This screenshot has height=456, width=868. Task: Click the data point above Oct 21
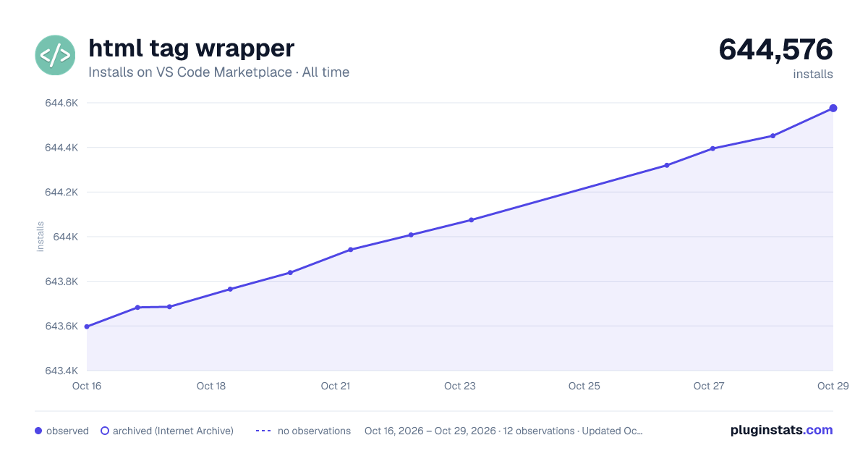tap(350, 250)
